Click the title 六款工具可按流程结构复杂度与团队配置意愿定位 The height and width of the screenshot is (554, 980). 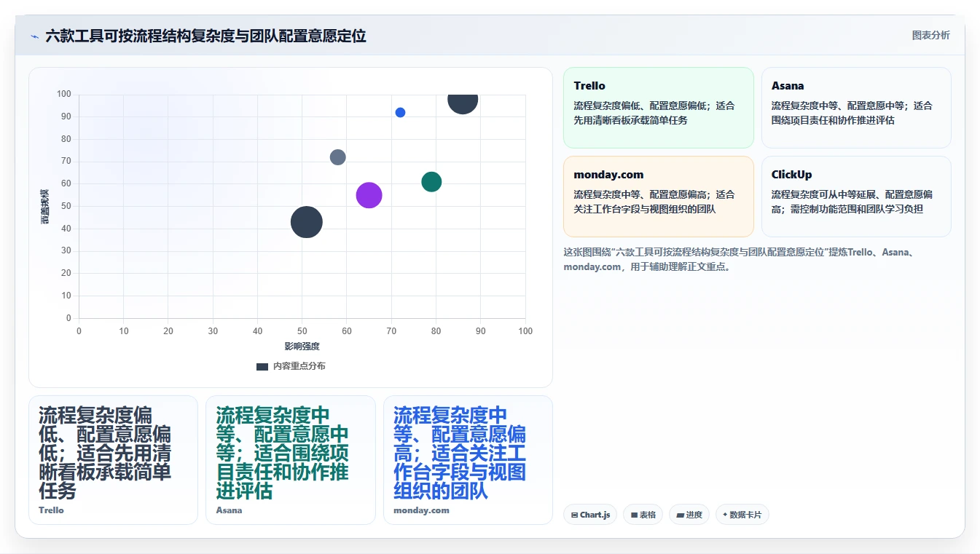[205, 36]
